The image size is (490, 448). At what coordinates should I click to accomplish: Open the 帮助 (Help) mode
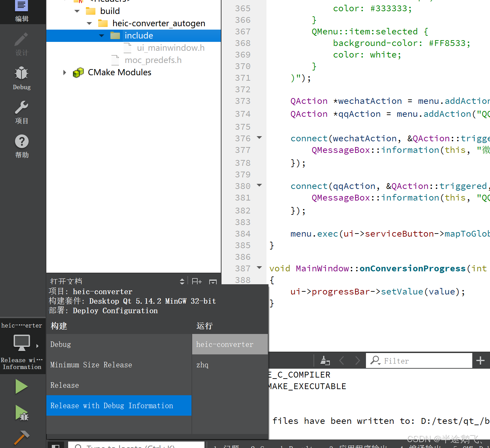pyautogui.click(x=22, y=146)
